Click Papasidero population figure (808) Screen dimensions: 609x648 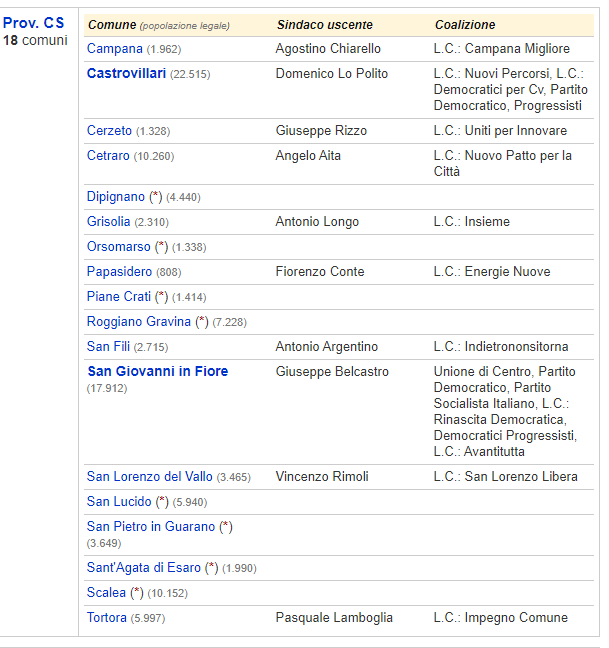[x=169, y=272]
